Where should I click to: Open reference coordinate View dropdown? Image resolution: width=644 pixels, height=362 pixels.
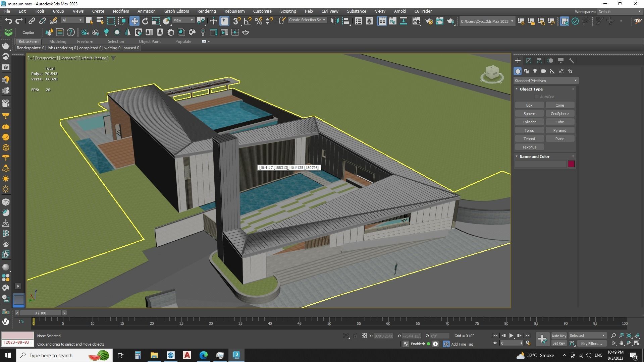click(x=183, y=20)
